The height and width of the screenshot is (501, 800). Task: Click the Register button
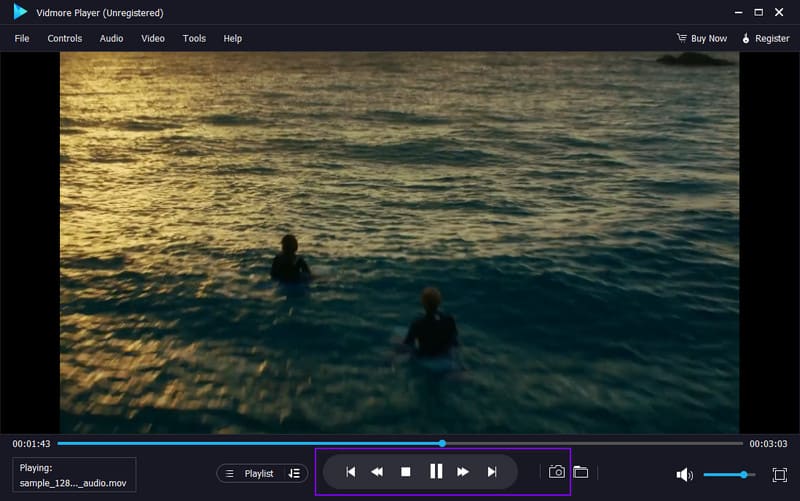click(x=765, y=38)
